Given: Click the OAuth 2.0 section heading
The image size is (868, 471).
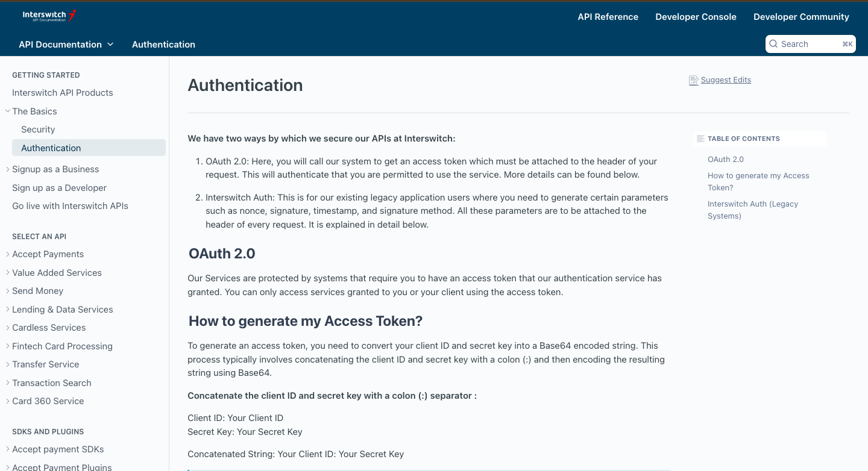Looking at the screenshot, I should pos(222,254).
